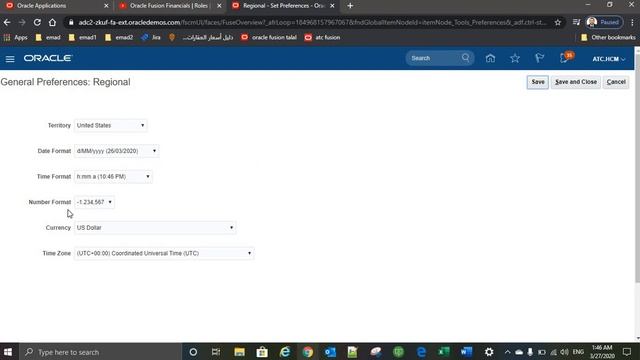
Task: Click the search magnifier icon
Action: pos(466,58)
